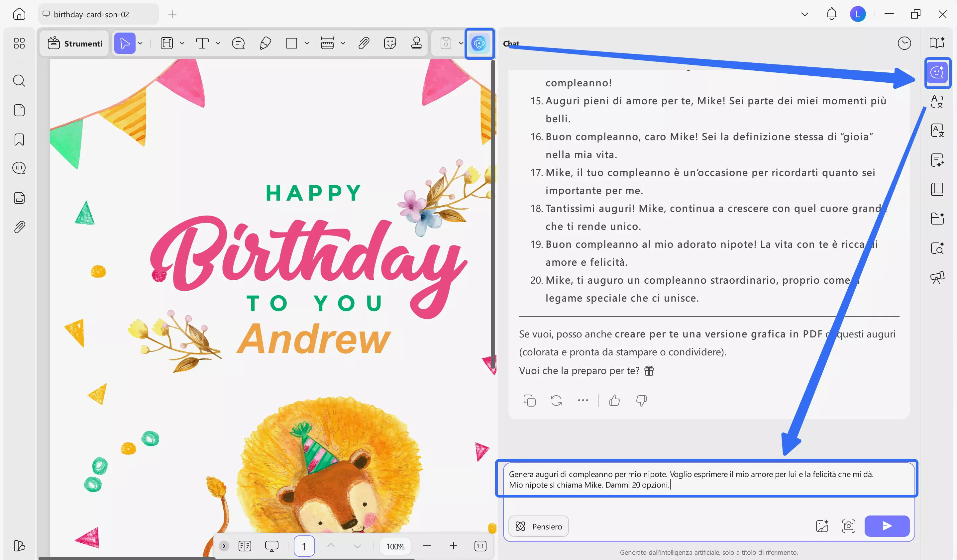The width and height of the screenshot is (957, 560).
Task: Expand the text tool dropdown
Action: coord(218,43)
